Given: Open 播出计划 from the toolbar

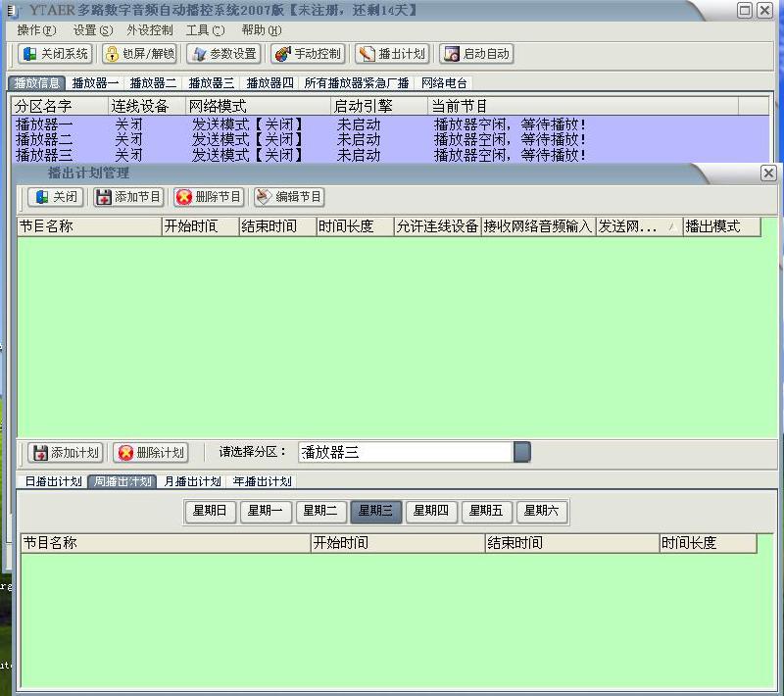Looking at the screenshot, I should pyautogui.click(x=392, y=54).
